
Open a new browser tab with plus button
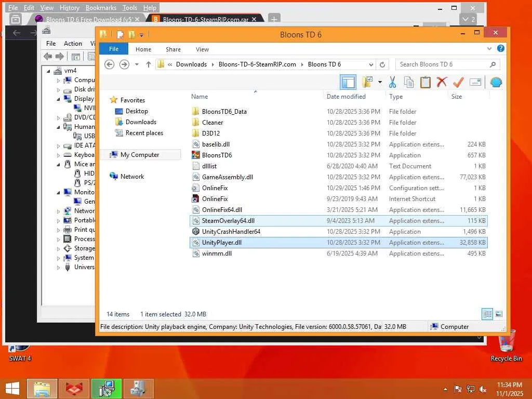pyautogui.click(x=274, y=19)
